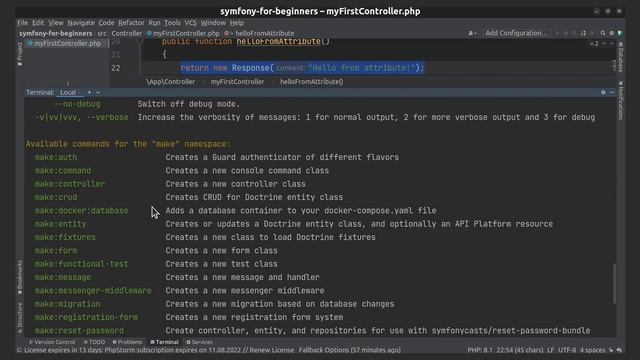Screen dimensions: 640x360
Task: Open the View menu
Action: point(56,23)
